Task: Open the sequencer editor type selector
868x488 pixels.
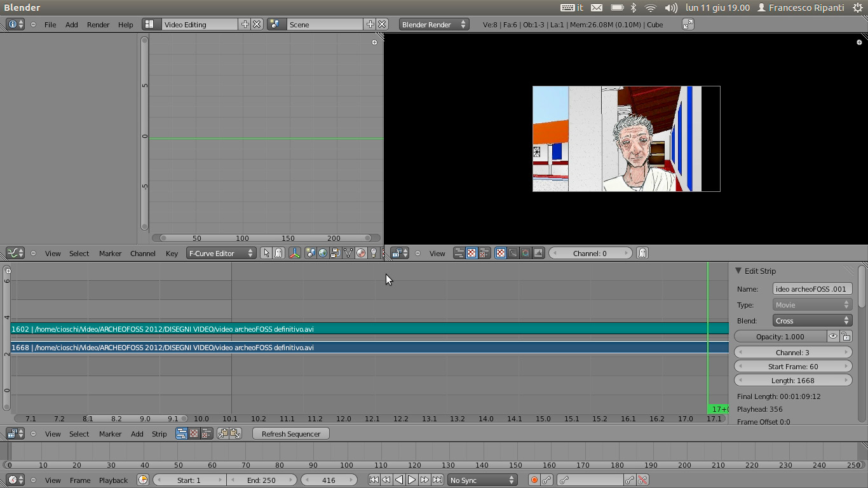Action: pos(15,433)
